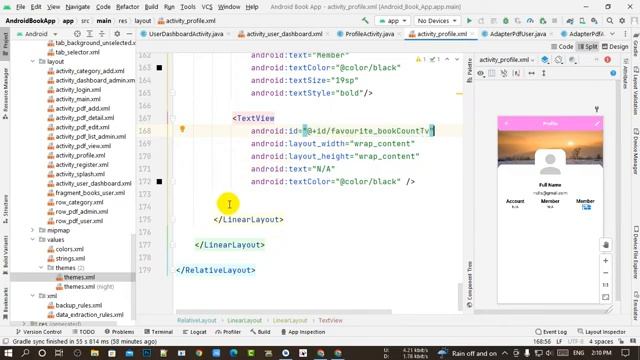
Task: Click the Search Everywhere magnifier icon
Action: (x=609, y=21)
